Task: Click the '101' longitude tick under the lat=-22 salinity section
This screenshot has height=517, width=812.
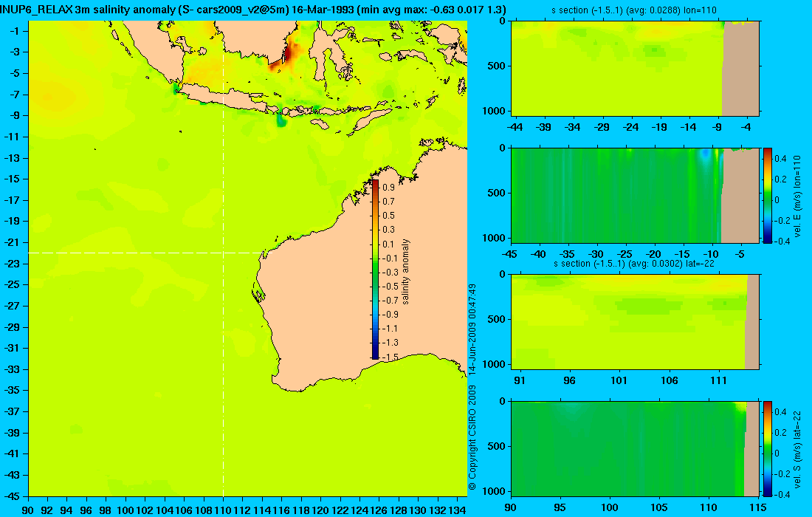Action: pos(619,380)
